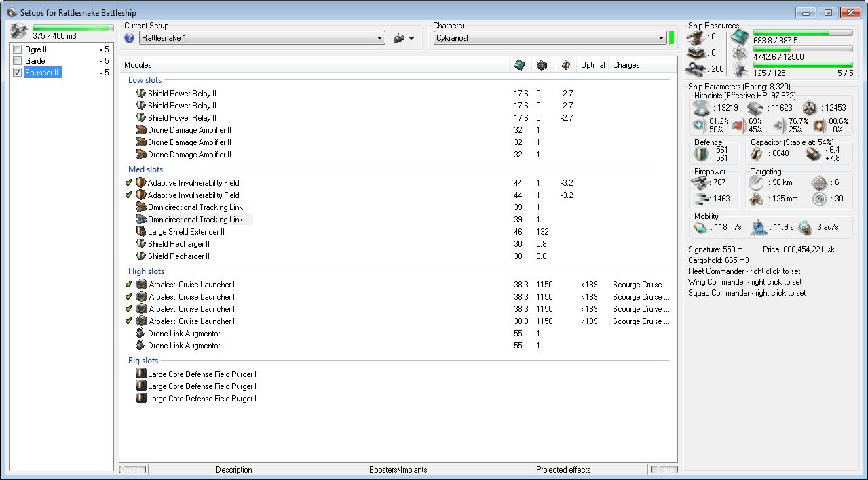Click the drone bandwidth bar above 125 / 125
This screenshot has height=480, width=868.
803,66
